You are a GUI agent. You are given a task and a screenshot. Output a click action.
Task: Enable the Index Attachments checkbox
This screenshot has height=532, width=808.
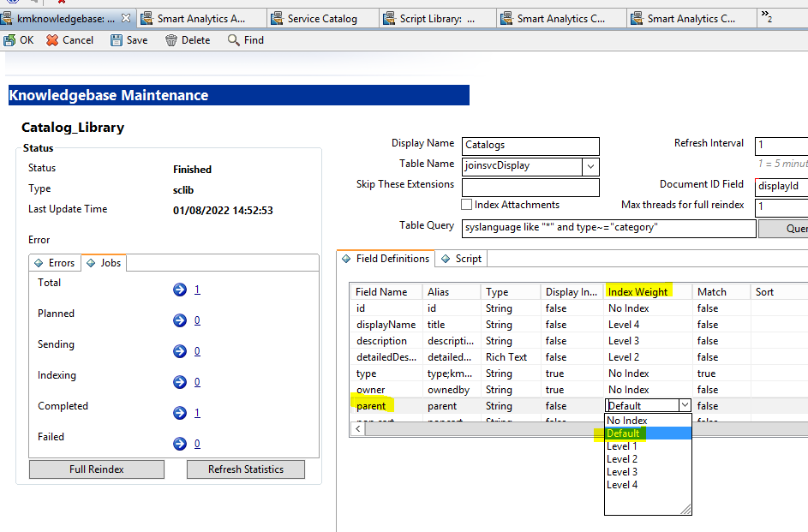tap(467, 204)
